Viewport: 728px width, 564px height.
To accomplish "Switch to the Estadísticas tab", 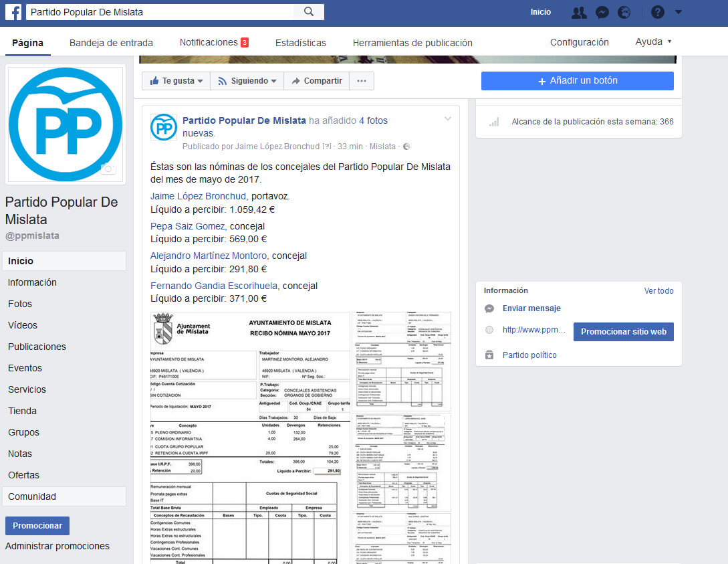I will tap(300, 43).
